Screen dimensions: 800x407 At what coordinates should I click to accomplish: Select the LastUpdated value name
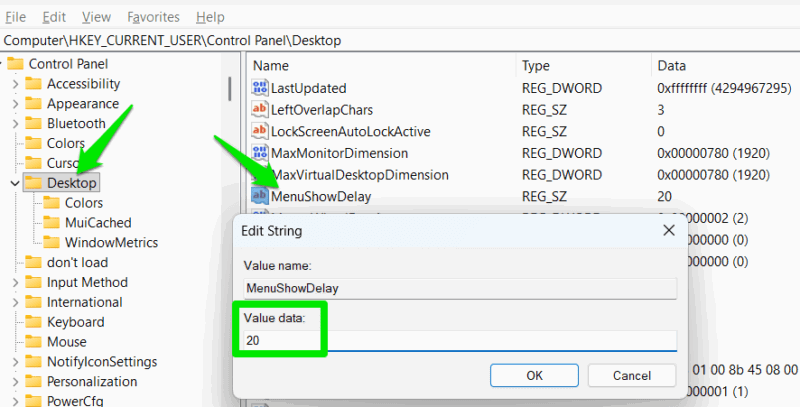(309, 88)
